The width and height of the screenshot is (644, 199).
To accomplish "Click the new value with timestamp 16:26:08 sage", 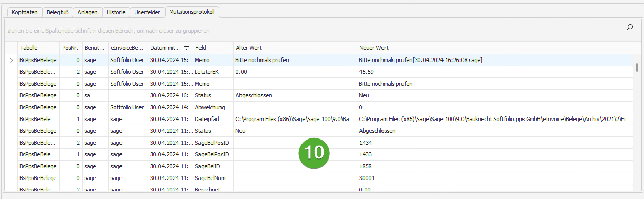I will 495,60.
